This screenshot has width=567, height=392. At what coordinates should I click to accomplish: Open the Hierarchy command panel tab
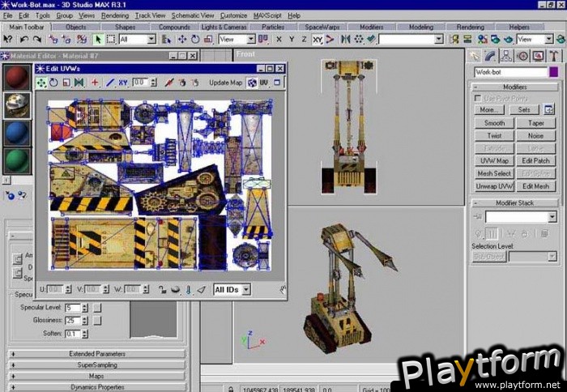506,56
